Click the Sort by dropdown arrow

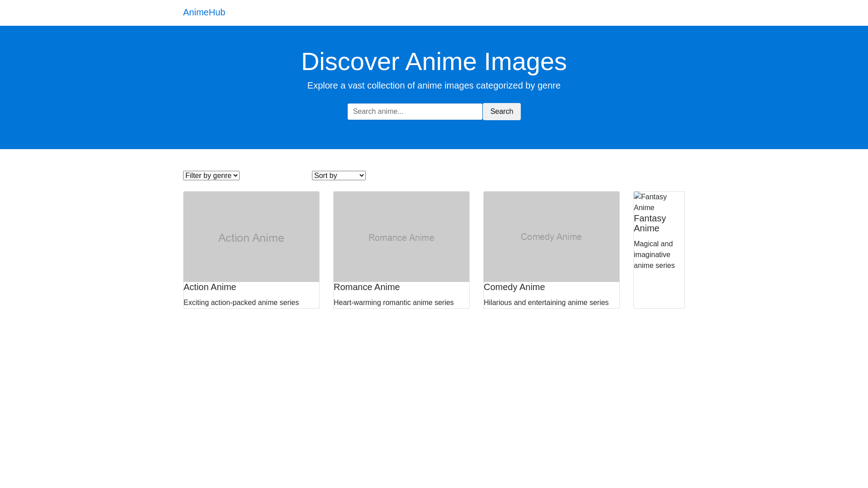pyautogui.click(x=361, y=175)
